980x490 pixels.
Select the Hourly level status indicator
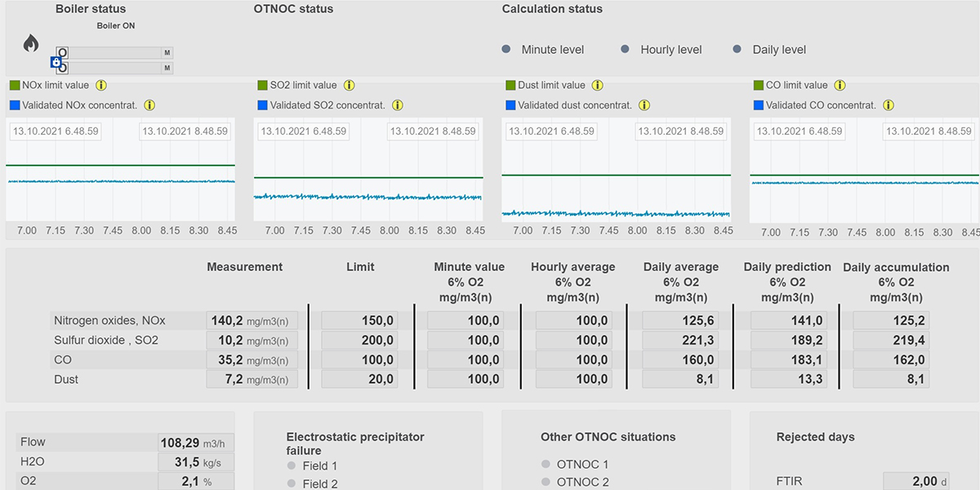pos(626,49)
